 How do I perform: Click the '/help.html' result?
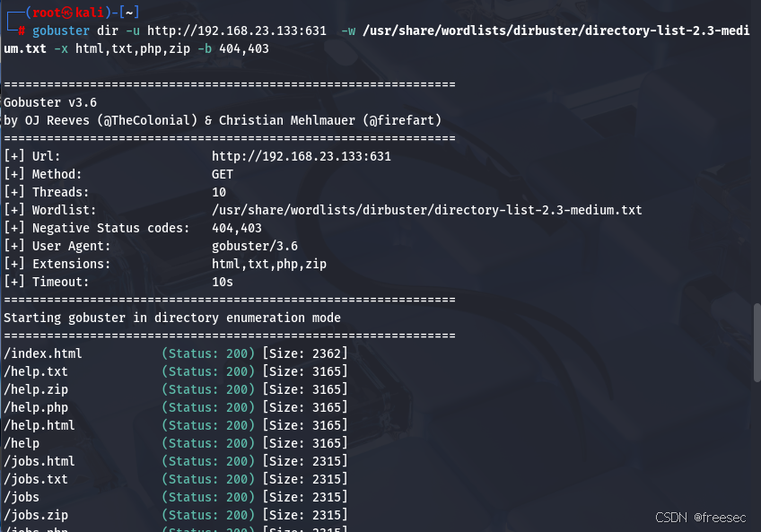click(x=39, y=426)
